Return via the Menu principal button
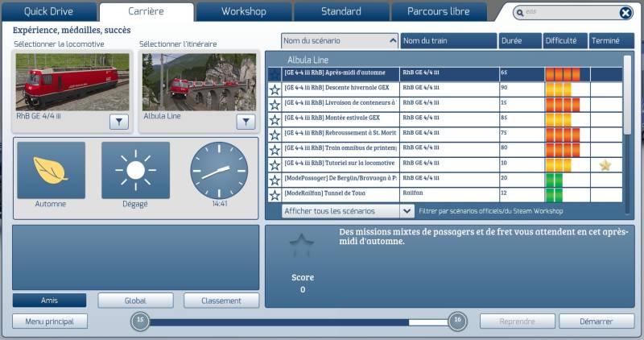Image resolution: width=644 pixels, height=340 pixels. point(50,321)
